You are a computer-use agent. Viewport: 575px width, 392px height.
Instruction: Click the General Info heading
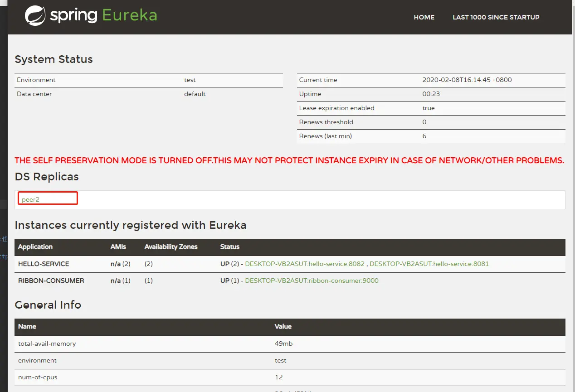[x=48, y=305]
